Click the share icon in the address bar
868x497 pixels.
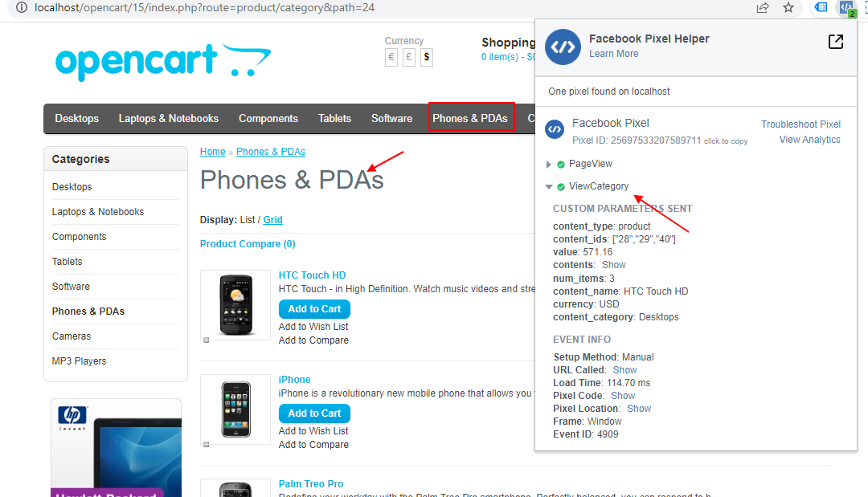click(x=762, y=8)
